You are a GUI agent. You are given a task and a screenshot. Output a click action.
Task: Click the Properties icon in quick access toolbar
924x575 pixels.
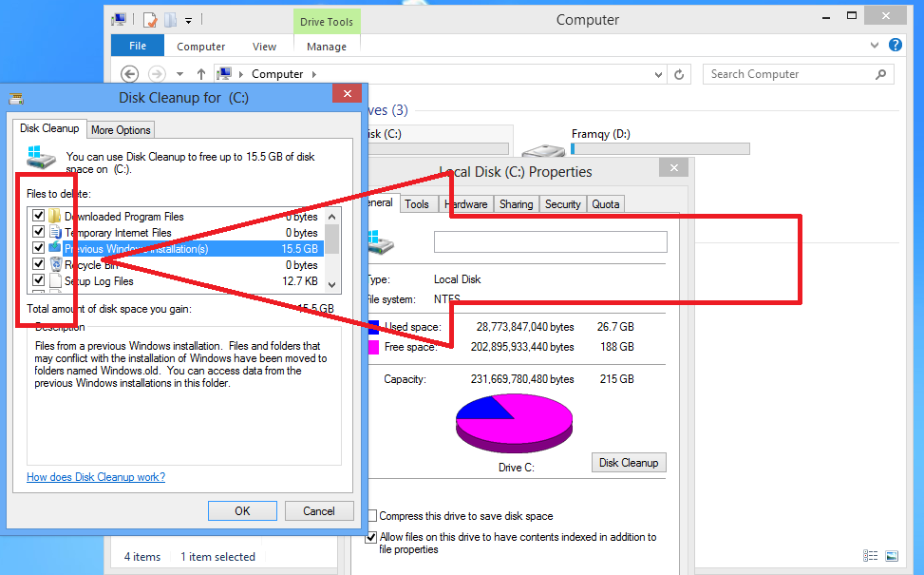pos(150,20)
